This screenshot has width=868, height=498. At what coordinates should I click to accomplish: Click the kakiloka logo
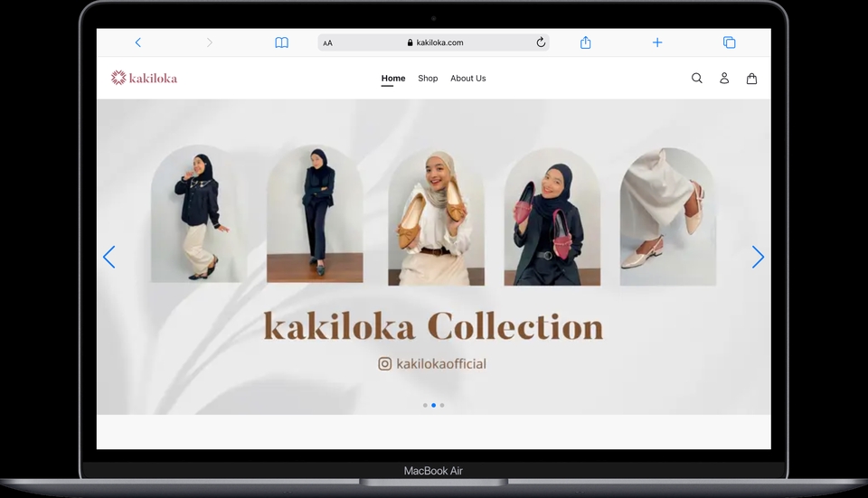tap(145, 79)
